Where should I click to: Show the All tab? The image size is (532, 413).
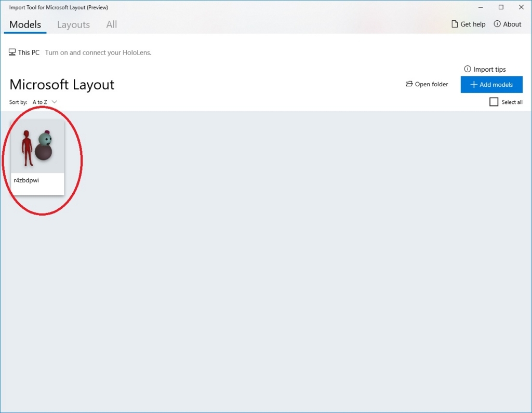pyautogui.click(x=111, y=24)
